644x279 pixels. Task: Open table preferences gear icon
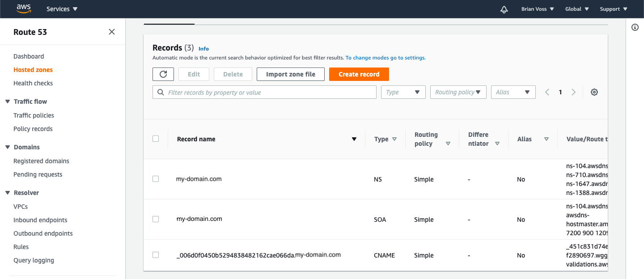(x=594, y=92)
